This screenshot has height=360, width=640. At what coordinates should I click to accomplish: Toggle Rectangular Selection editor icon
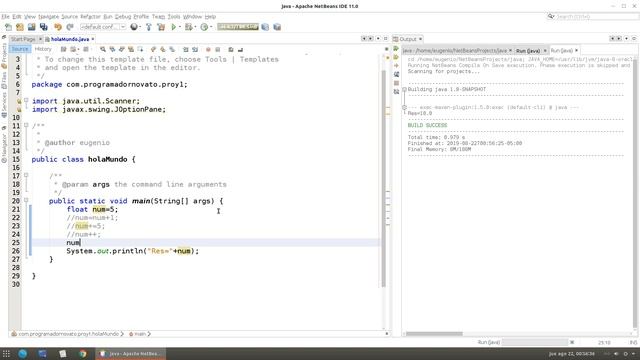point(140,49)
